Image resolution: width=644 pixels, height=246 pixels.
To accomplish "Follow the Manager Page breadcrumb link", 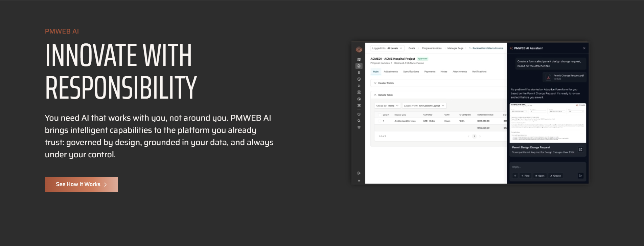I will tap(455, 48).
